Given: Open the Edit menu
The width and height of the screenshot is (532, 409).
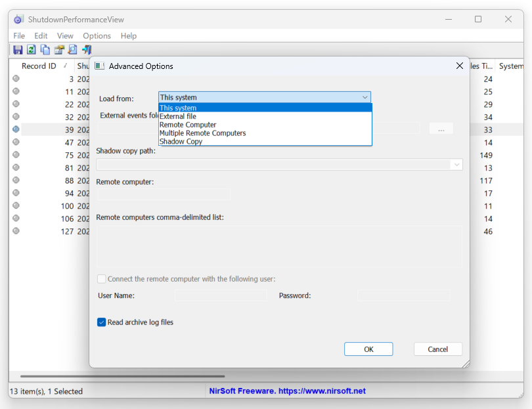Looking at the screenshot, I should (41, 35).
